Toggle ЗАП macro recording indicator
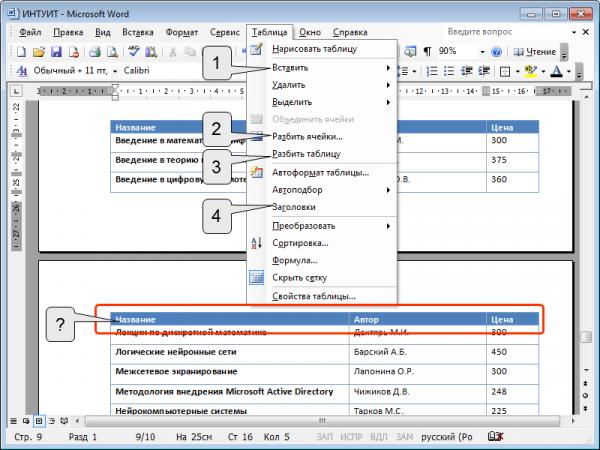The width and height of the screenshot is (600, 450). 324,437
